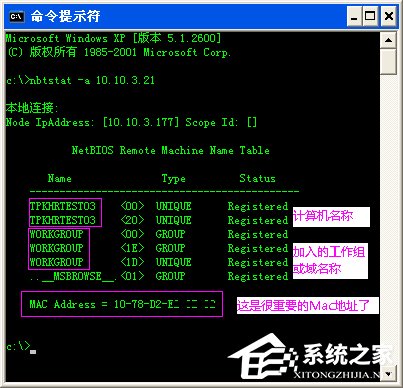Screen dimensions: 403x388
Task: Click the scrollbar down arrow
Action: (388, 374)
